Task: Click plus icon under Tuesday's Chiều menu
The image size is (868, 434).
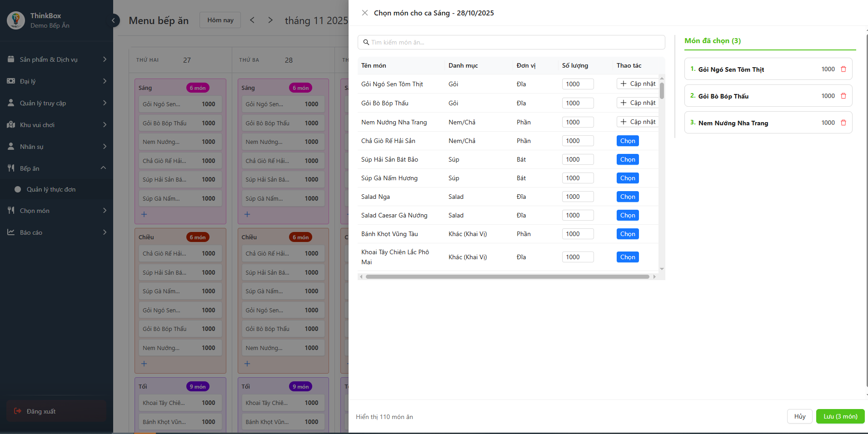Action: (247, 364)
